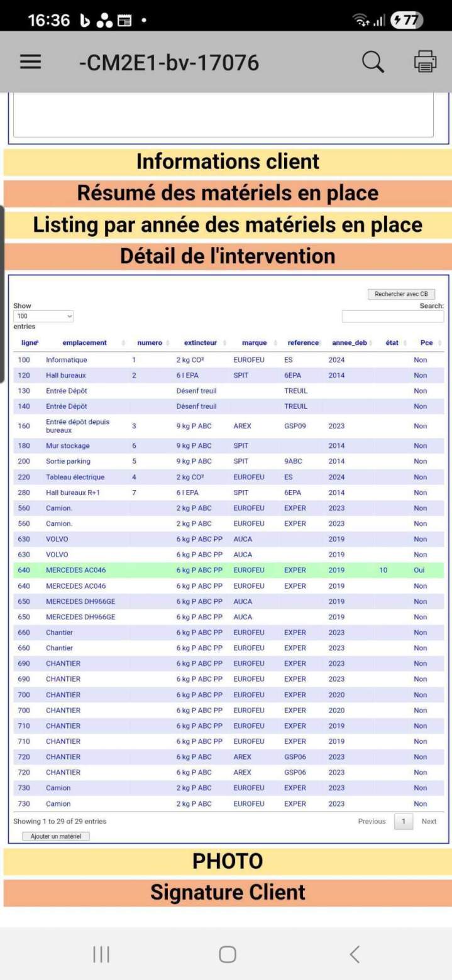Collapse the Détail de l'intervention section
The width and height of the screenshot is (452, 980).
[228, 256]
